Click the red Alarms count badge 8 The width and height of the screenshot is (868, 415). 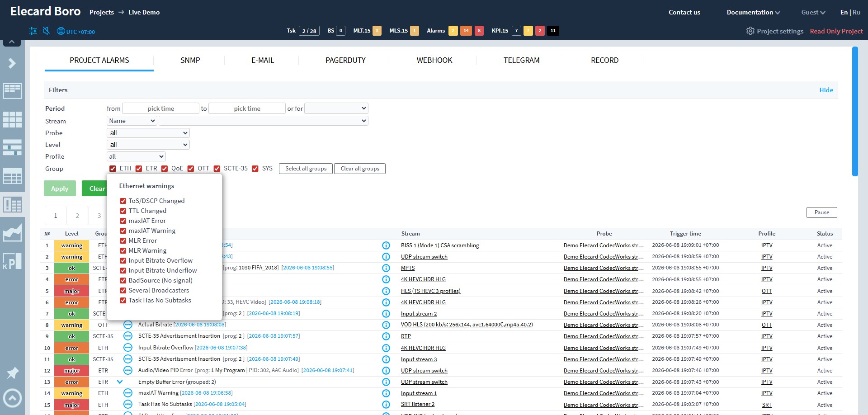point(479,31)
